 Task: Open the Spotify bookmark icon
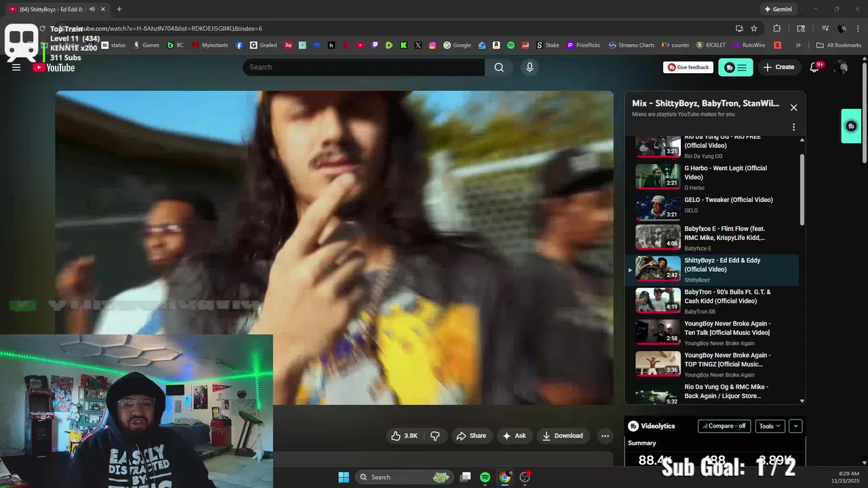[x=511, y=45]
